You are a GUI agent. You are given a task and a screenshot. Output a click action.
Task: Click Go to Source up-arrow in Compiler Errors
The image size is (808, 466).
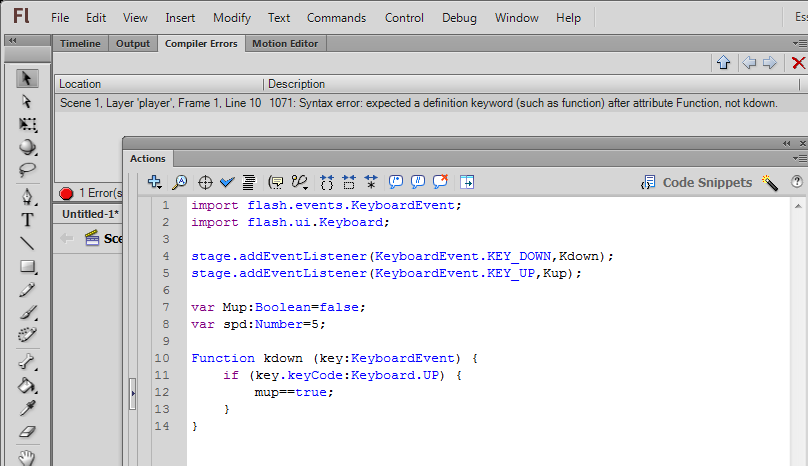(x=723, y=63)
